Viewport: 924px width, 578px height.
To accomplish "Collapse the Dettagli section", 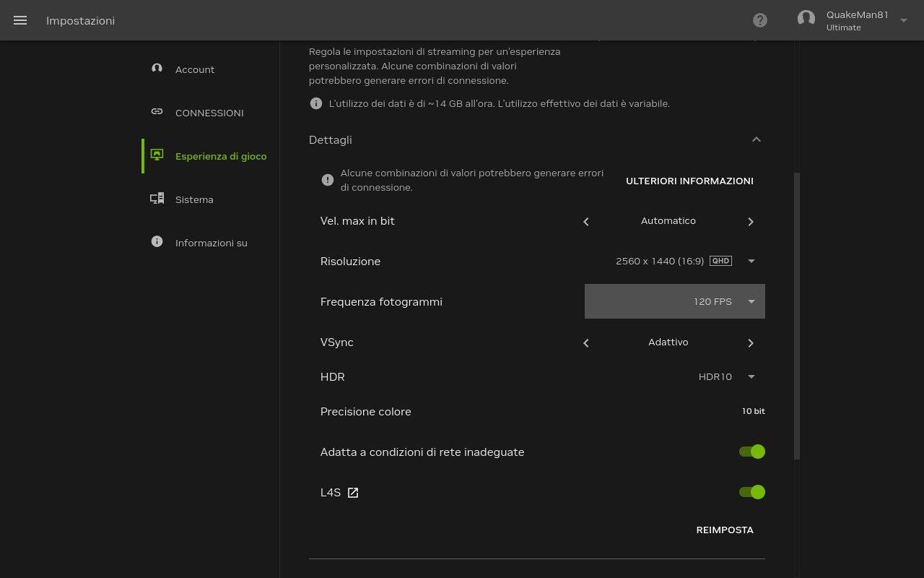I will pos(756,139).
